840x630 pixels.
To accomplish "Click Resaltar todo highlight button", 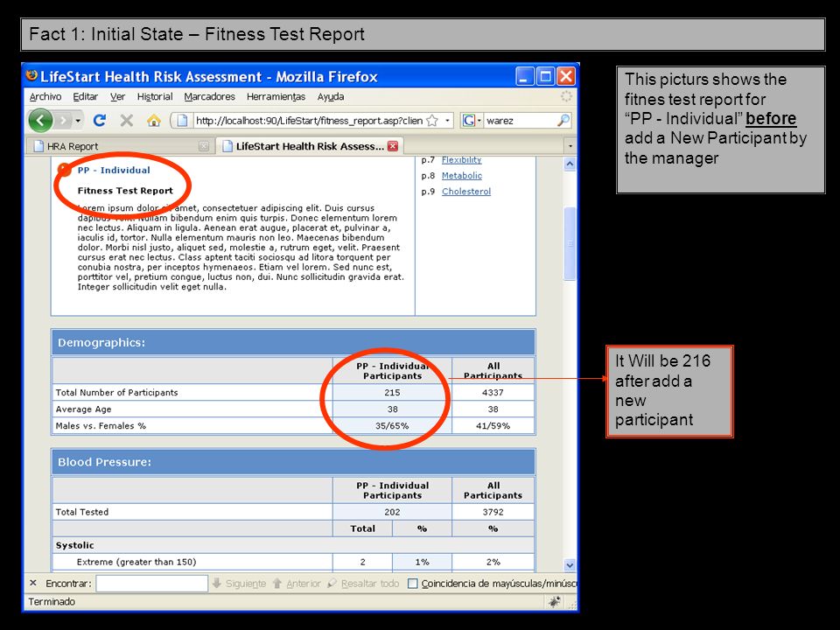I will [x=363, y=584].
